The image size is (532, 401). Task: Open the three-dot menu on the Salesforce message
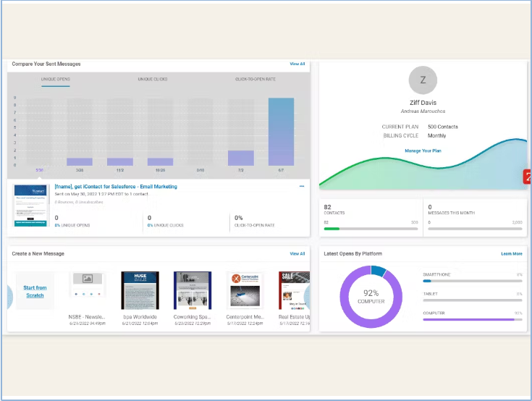(302, 186)
